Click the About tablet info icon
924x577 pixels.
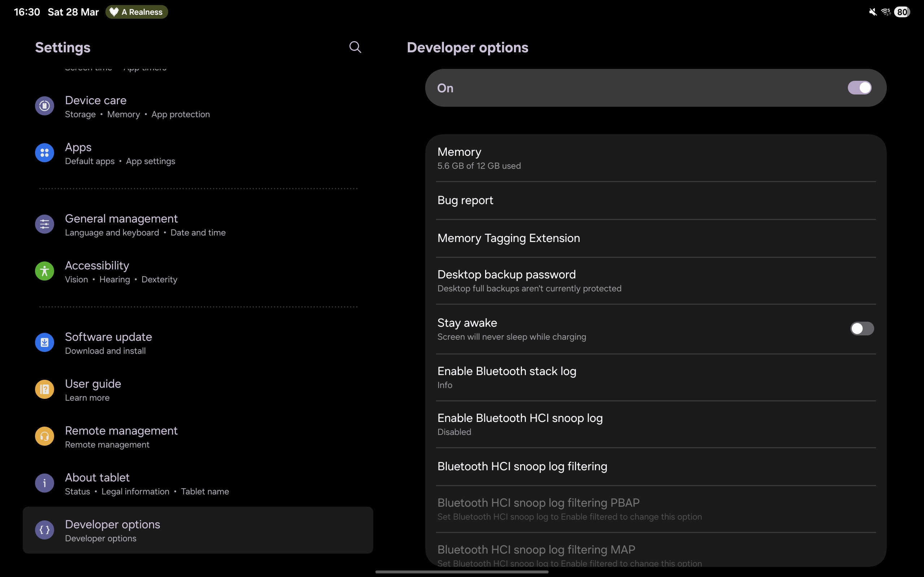coord(44,483)
